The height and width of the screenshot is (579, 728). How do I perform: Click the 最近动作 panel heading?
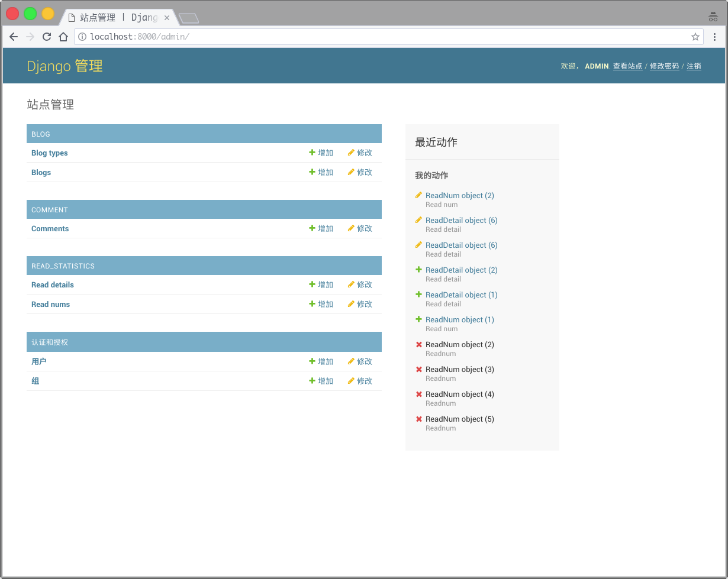(436, 142)
